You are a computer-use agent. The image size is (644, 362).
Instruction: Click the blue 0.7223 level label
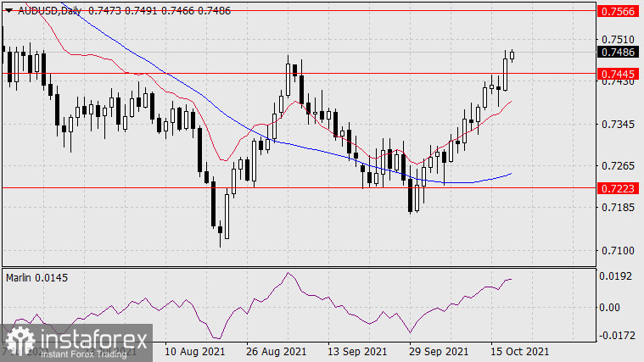pyautogui.click(x=619, y=187)
